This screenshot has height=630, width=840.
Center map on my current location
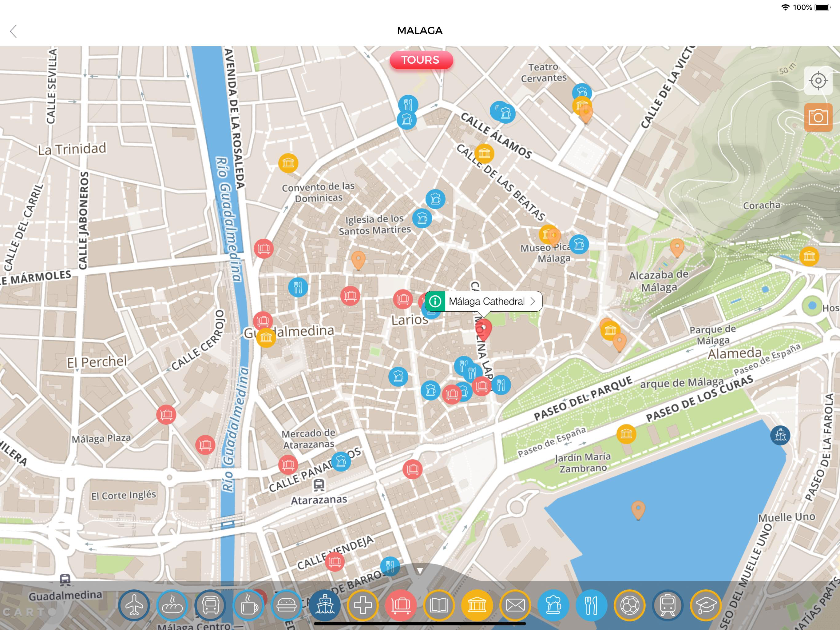[818, 81]
